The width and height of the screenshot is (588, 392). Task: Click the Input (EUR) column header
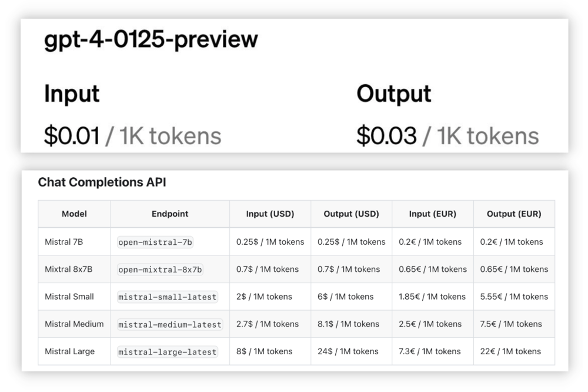pyautogui.click(x=433, y=214)
